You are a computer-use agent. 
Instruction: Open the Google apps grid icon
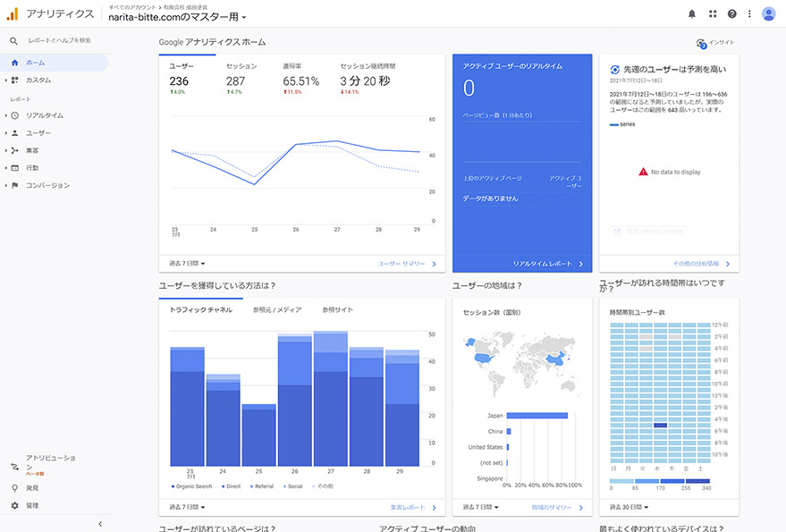tap(713, 14)
